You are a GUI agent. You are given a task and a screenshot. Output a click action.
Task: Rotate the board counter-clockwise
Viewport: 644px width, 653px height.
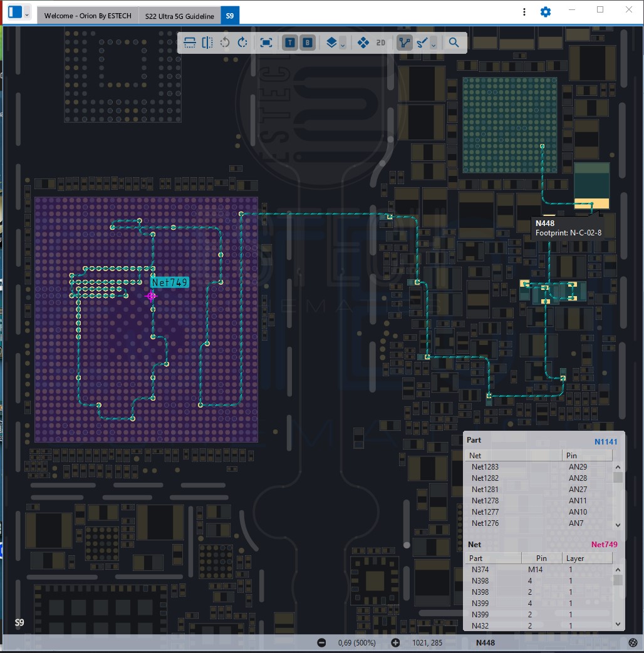[x=225, y=43]
